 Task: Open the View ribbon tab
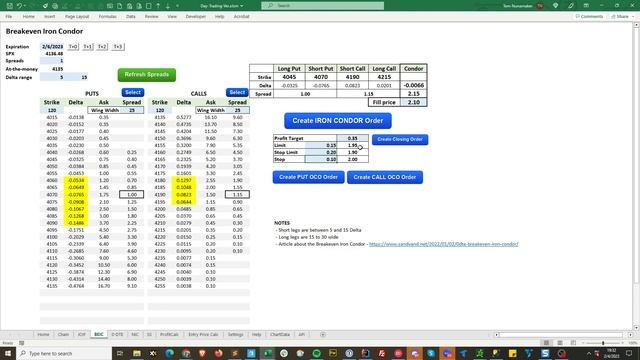172,16
